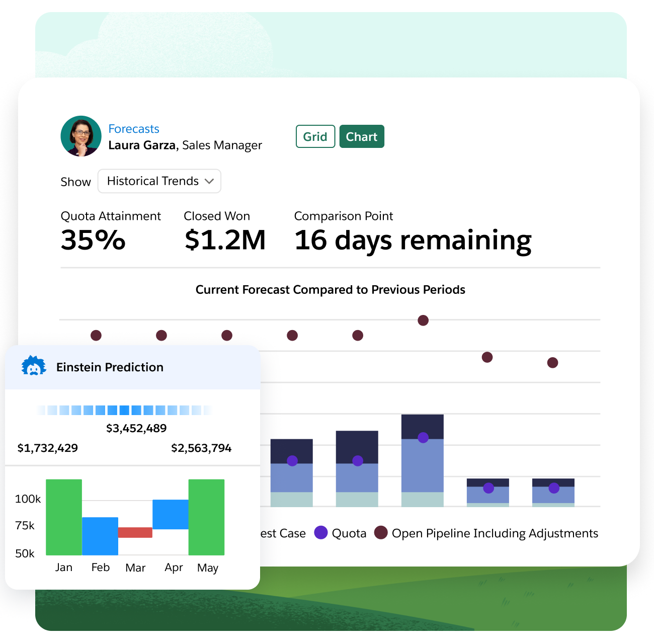This screenshot has width=654, height=644.
Task: Click the Quota legend purple dot
Action: [321, 533]
